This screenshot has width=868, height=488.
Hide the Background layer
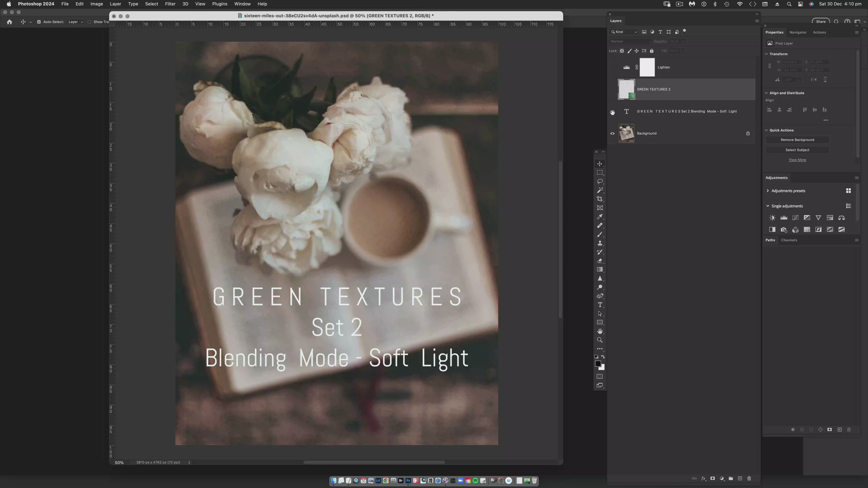(612, 133)
